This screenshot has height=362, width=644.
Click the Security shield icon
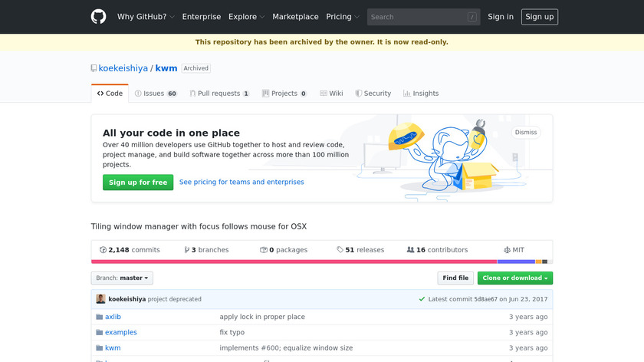pos(359,94)
